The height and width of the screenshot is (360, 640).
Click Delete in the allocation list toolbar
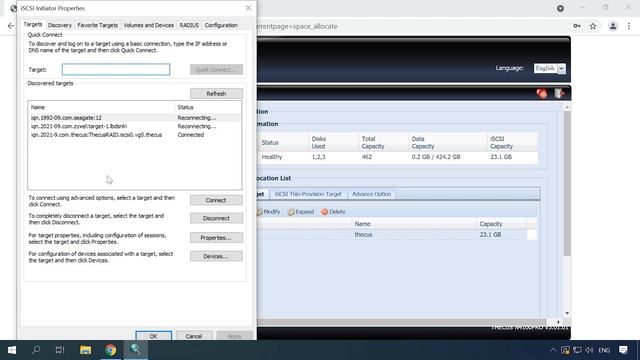333,212
